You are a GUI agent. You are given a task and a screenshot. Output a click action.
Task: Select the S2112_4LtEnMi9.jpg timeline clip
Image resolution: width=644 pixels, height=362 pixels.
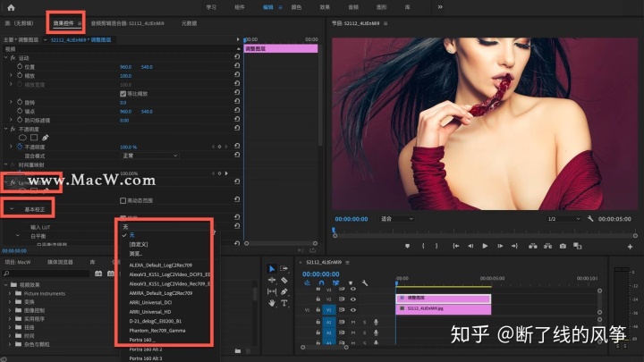(443, 308)
